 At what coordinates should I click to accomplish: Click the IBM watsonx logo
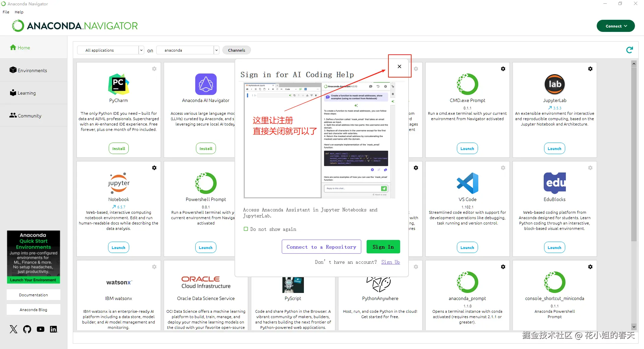click(119, 282)
